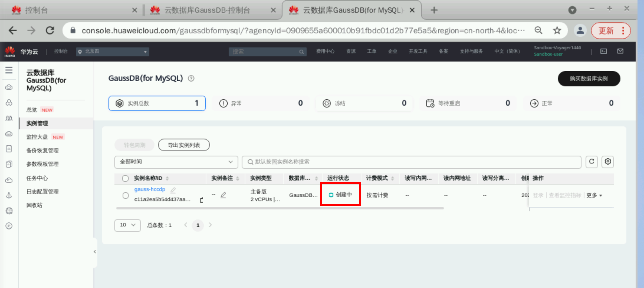Click the 导出实例列表 button
The image size is (644, 288).
(x=184, y=145)
